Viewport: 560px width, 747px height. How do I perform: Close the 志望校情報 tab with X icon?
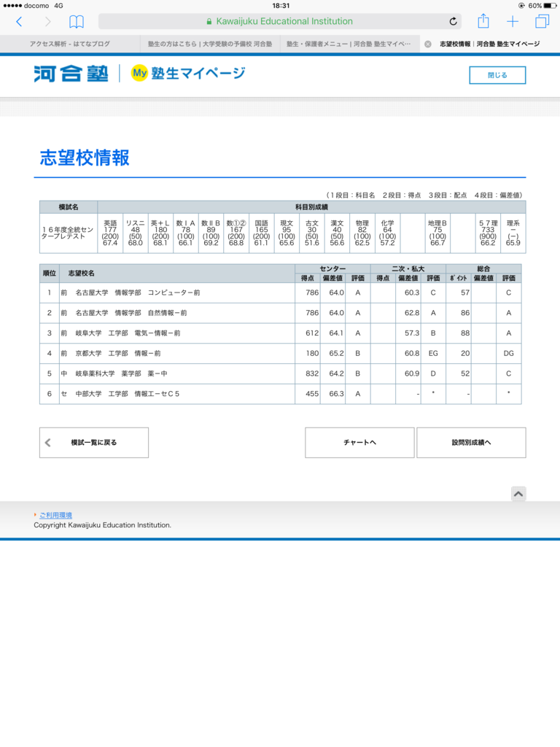tap(427, 44)
